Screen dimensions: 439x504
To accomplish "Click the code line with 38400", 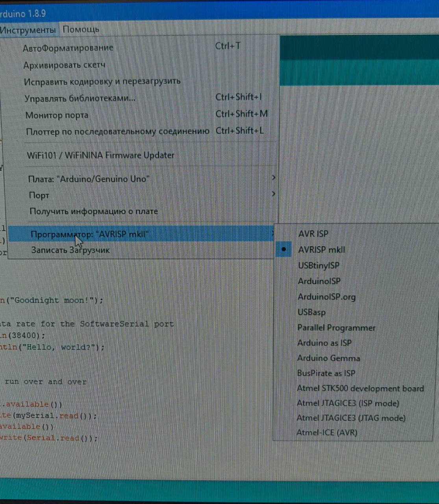I will coord(23,336).
